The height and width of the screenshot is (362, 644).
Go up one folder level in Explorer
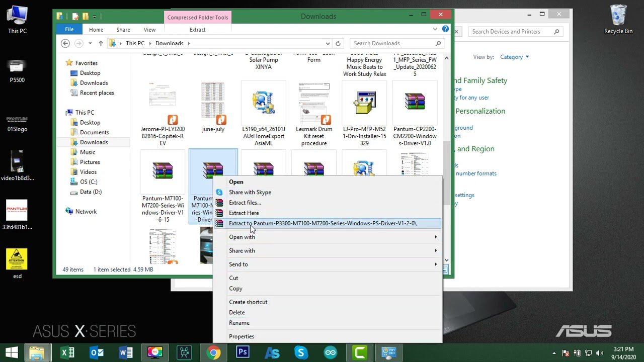click(x=101, y=43)
